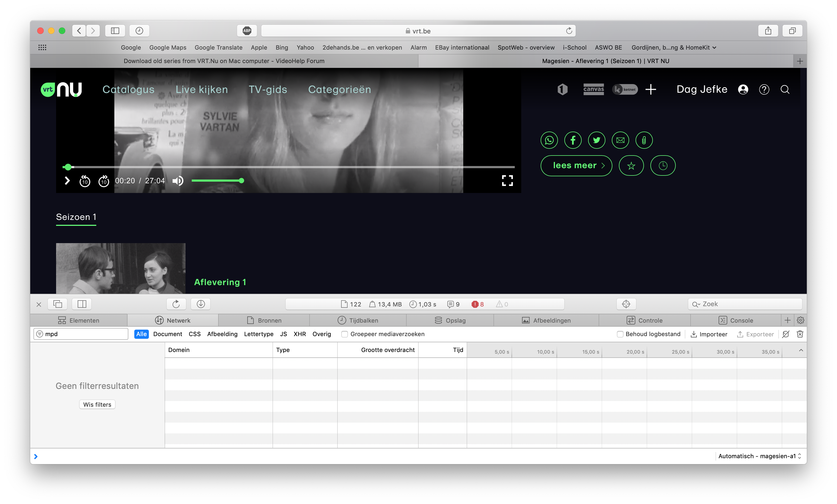Select the Canvas channel logo
The width and height of the screenshot is (837, 504).
(x=594, y=89)
